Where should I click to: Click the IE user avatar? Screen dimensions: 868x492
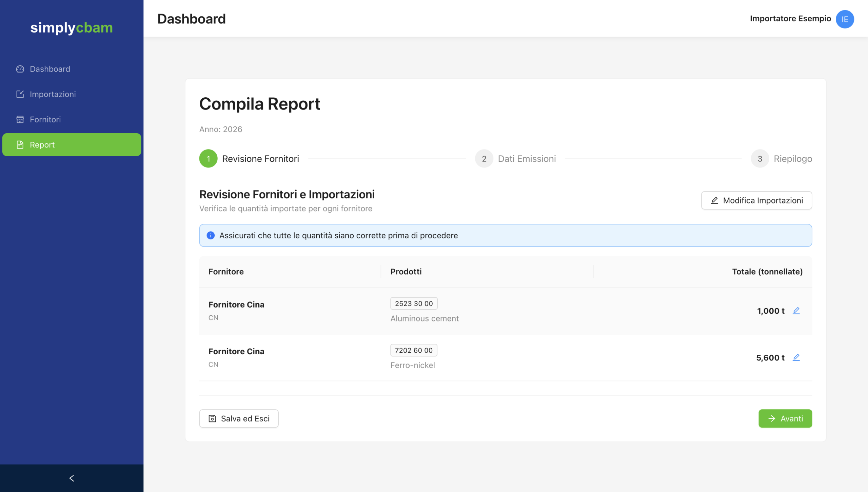click(x=845, y=19)
